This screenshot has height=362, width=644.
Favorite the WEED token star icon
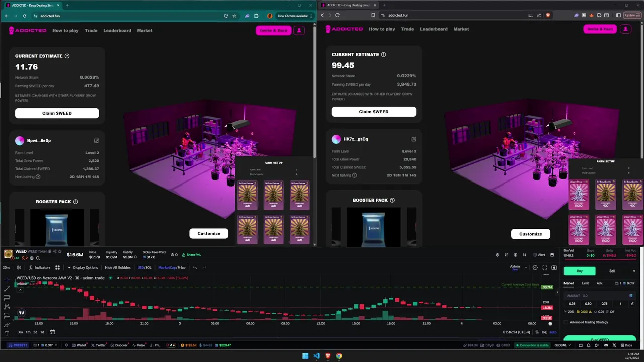point(60,251)
